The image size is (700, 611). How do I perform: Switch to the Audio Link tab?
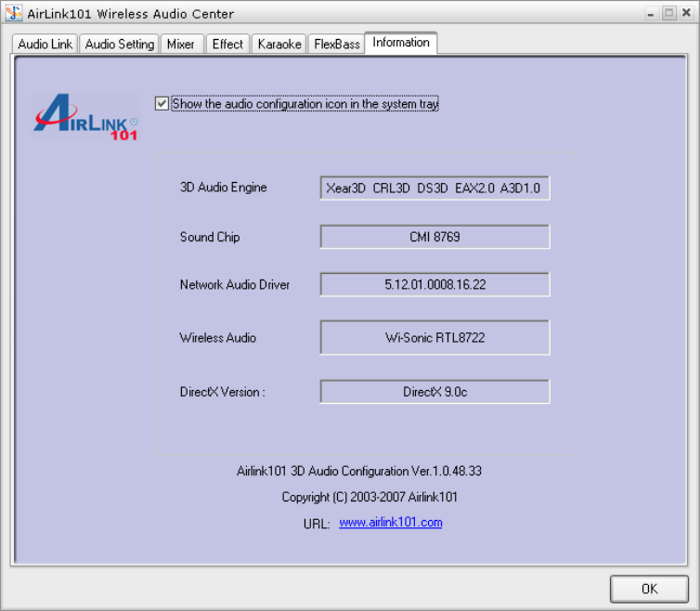click(45, 44)
